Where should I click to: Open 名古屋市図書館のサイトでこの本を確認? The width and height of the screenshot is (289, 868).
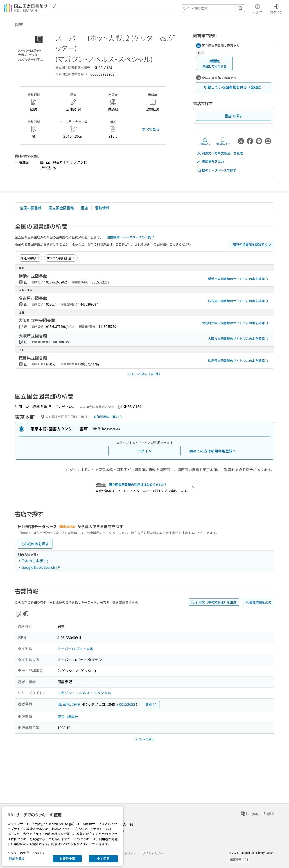point(238,301)
